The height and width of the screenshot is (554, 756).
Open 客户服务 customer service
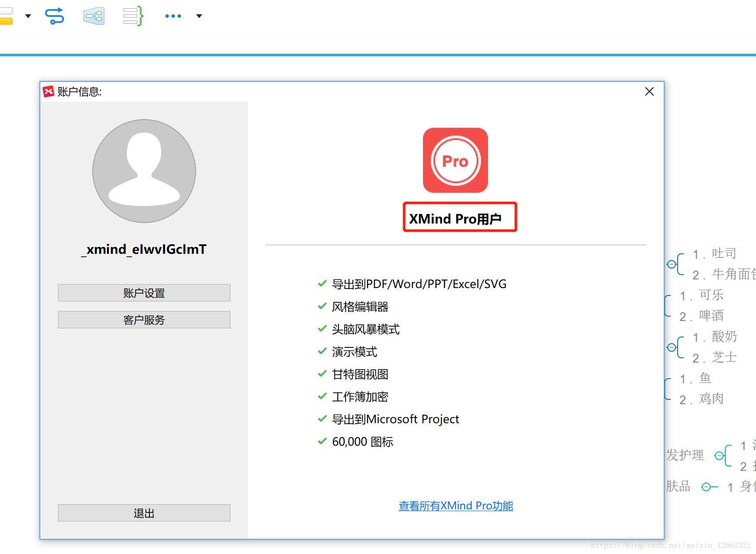(144, 320)
